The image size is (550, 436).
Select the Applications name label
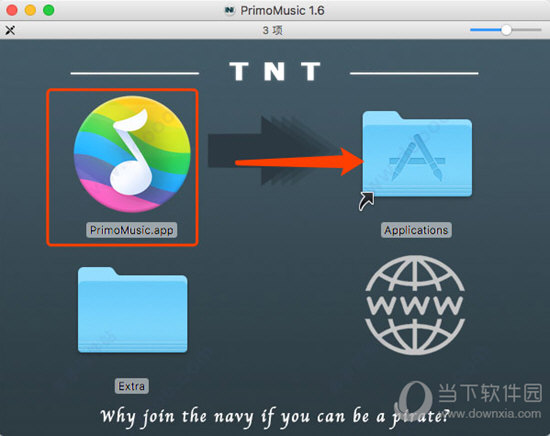[416, 230]
